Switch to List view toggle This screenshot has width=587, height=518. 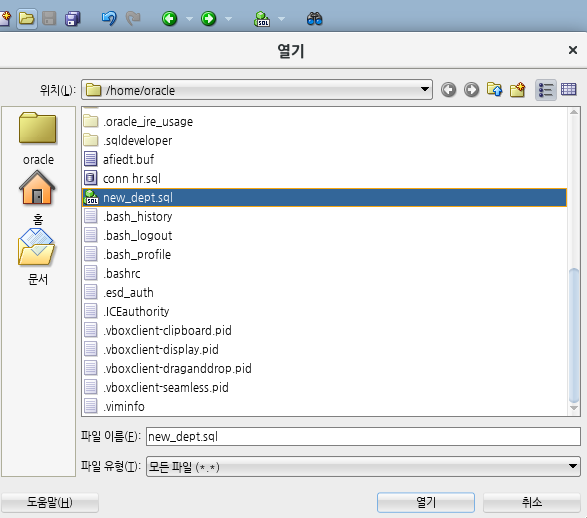pos(546,90)
